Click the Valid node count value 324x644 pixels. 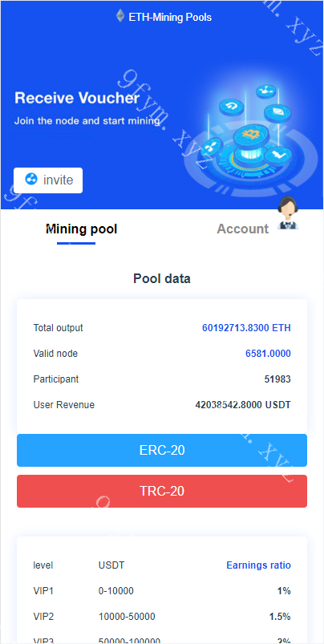268,353
